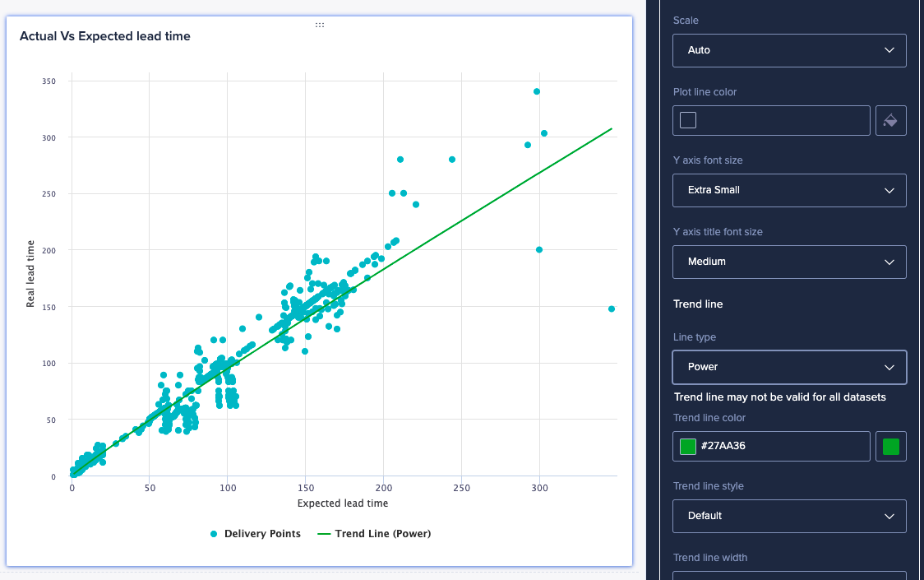This screenshot has width=924, height=580.
Task: Toggle the Delivery Points legend series
Action: pos(255,534)
